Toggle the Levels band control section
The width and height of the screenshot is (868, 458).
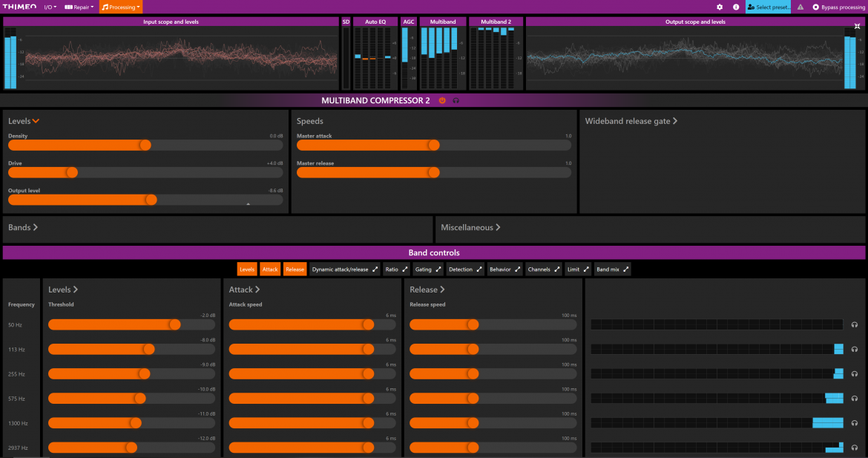point(247,269)
